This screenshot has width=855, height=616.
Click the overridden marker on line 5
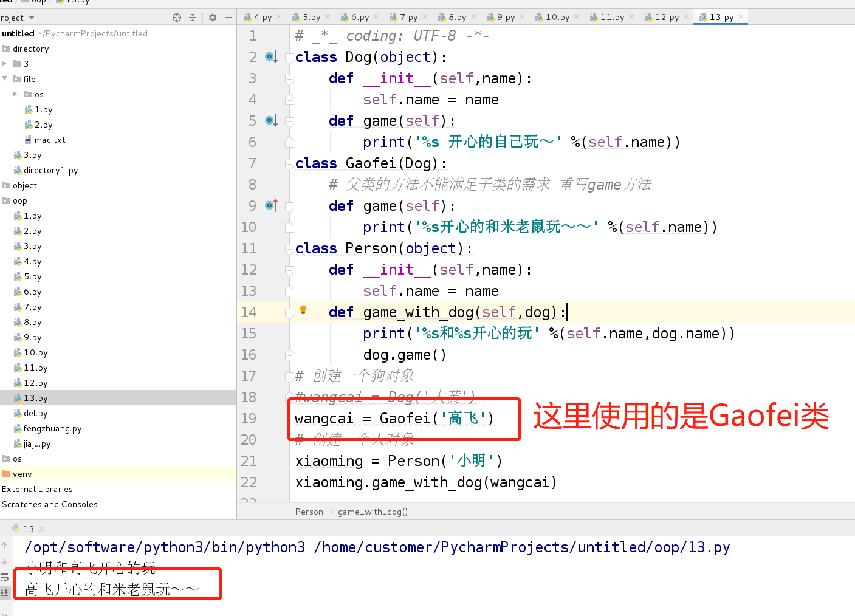coord(272,121)
